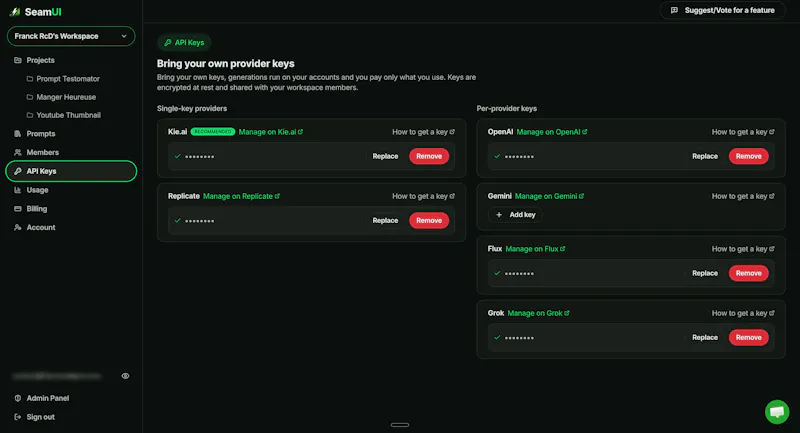Select the API Keys menu item
Viewport: 800px width, 433px height.
click(71, 171)
